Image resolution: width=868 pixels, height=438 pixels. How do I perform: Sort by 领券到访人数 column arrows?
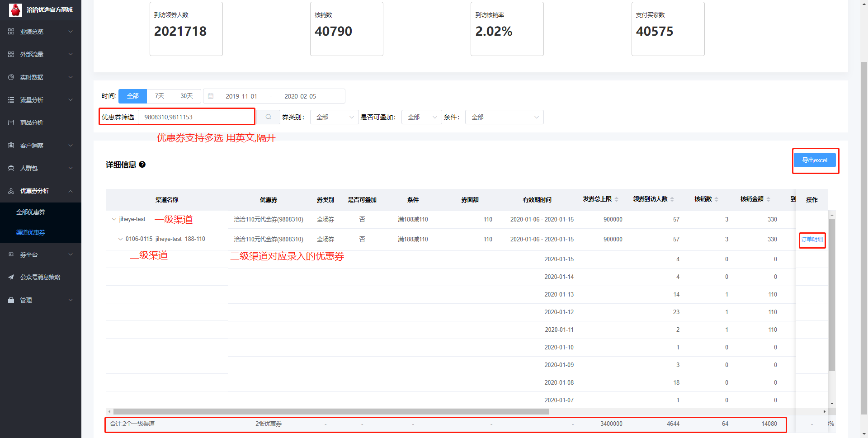672,199
